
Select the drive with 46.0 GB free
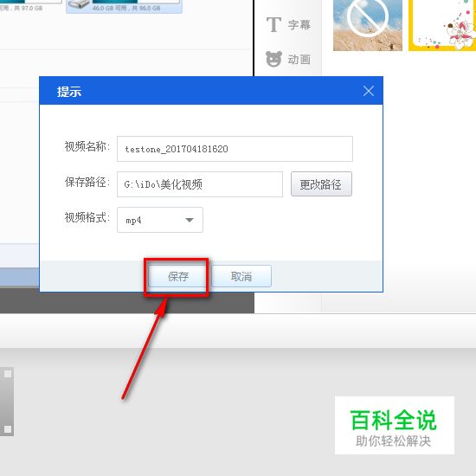pos(124,6)
